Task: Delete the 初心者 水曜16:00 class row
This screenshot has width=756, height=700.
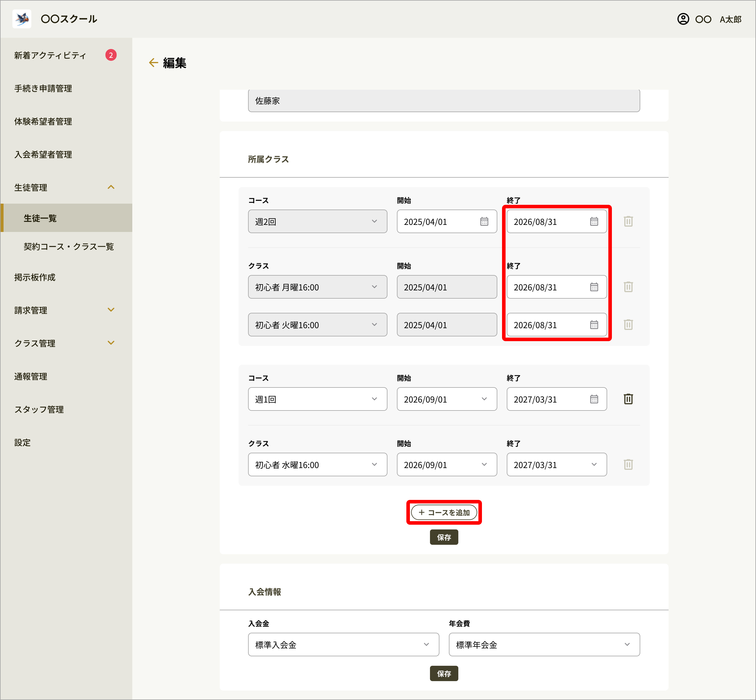Action: (628, 465)
